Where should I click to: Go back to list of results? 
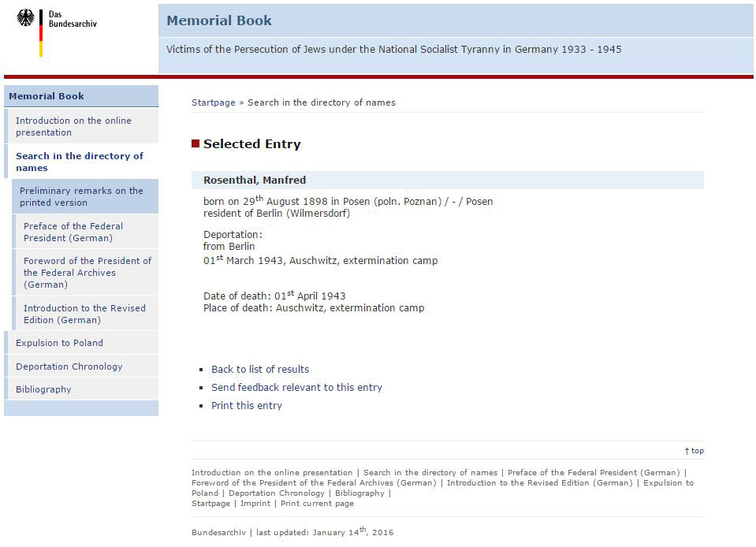click(260, 369)
